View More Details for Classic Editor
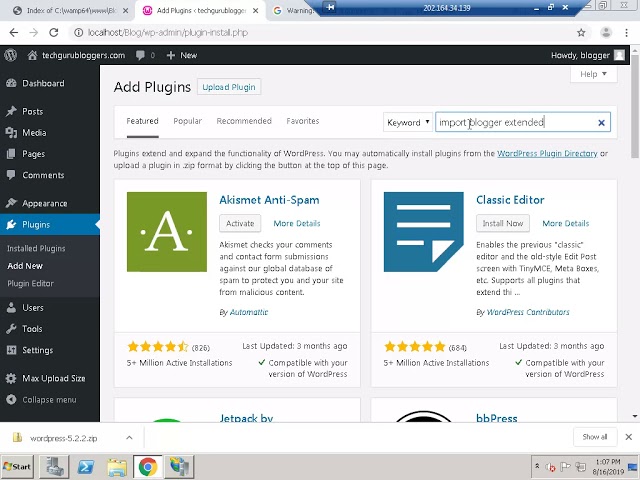Image resolution: width=640 pixels, height=480 pixels. [566, 223]
